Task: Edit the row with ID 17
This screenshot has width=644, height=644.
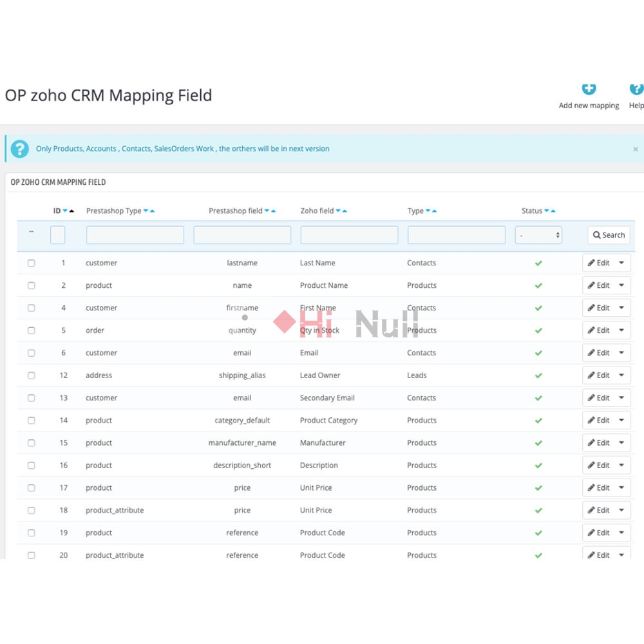Action: pyautogui.click(x=598, y=488)
